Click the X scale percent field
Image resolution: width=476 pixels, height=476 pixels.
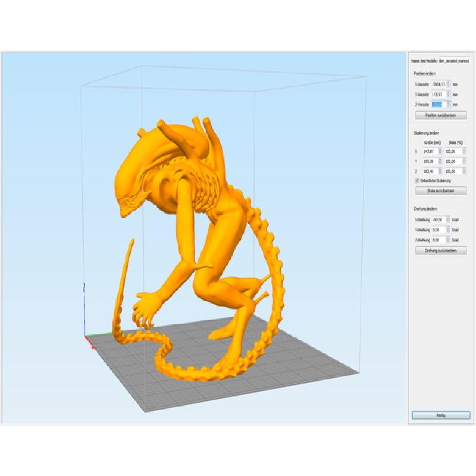click(453, 151)
